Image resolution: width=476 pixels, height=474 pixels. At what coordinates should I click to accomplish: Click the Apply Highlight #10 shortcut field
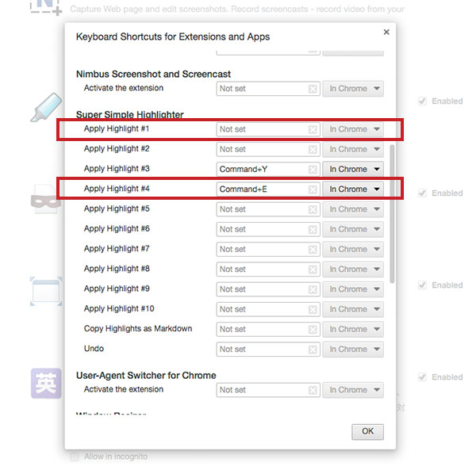point(268,309)
